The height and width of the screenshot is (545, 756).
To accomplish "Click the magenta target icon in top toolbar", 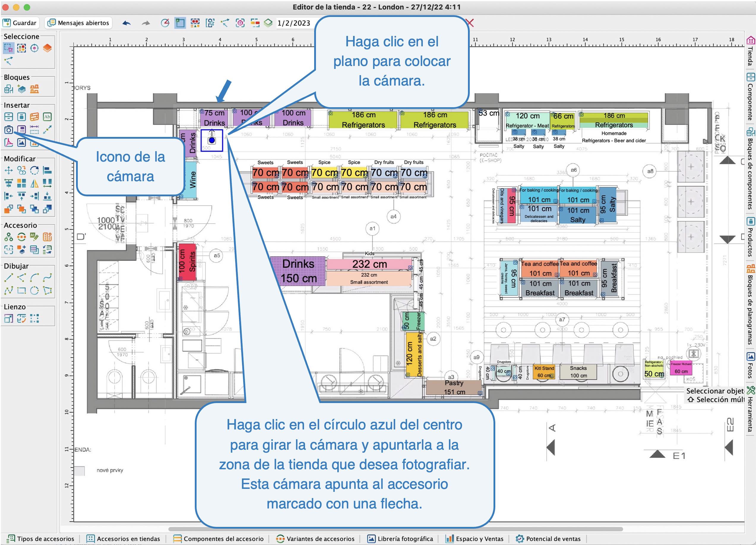I will tap(240, 23).
